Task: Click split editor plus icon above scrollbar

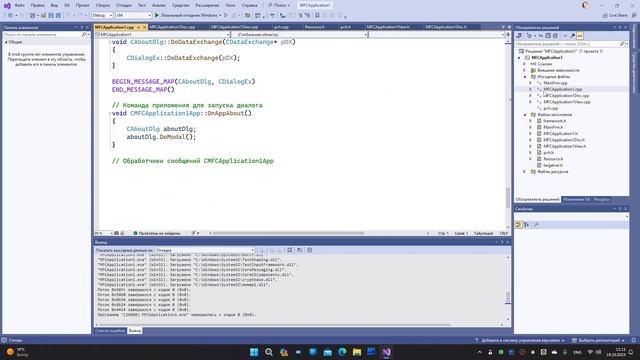Action: click(x=508, y=35)
